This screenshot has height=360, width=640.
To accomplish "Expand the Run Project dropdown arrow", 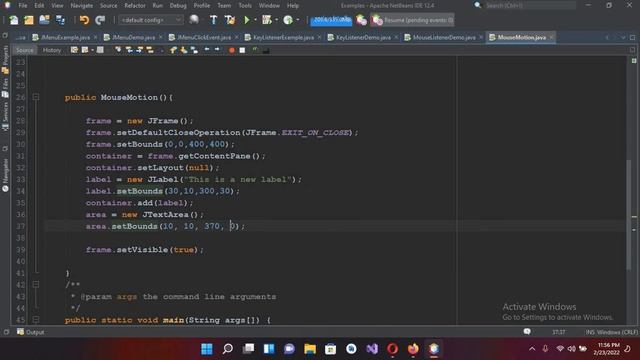I will pos(255,20).
